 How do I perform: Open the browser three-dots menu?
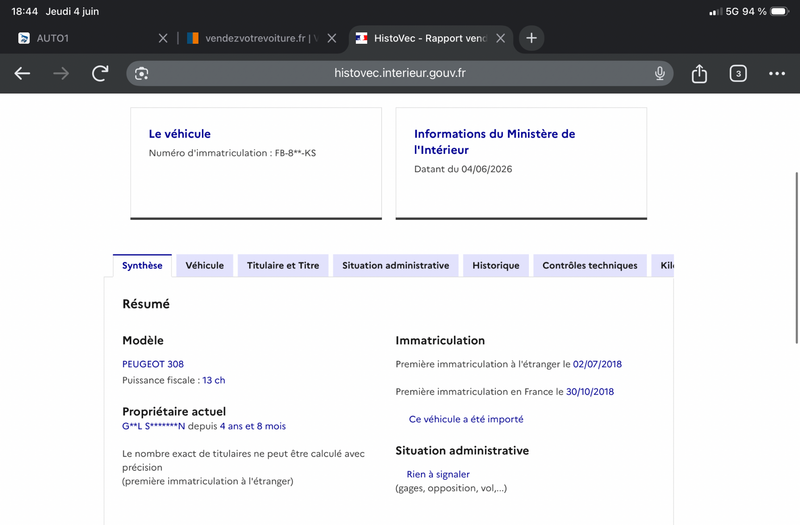[x=777, y=73]
